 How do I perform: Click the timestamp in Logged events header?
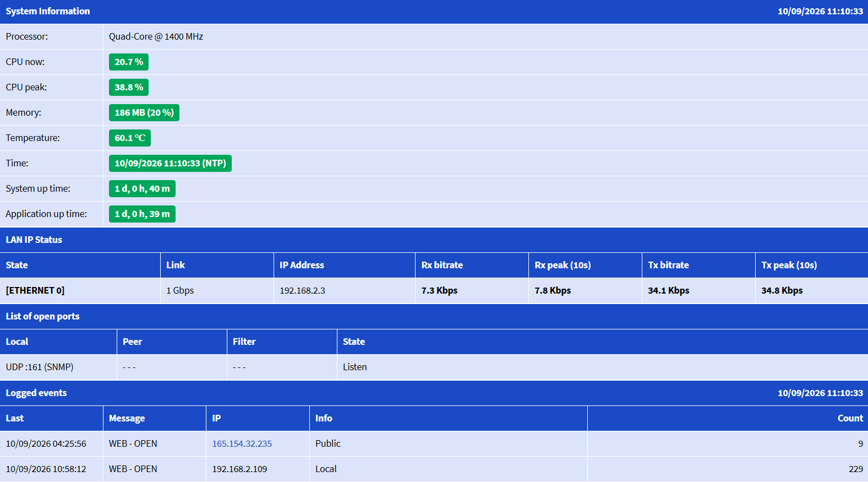coord(820,393)
